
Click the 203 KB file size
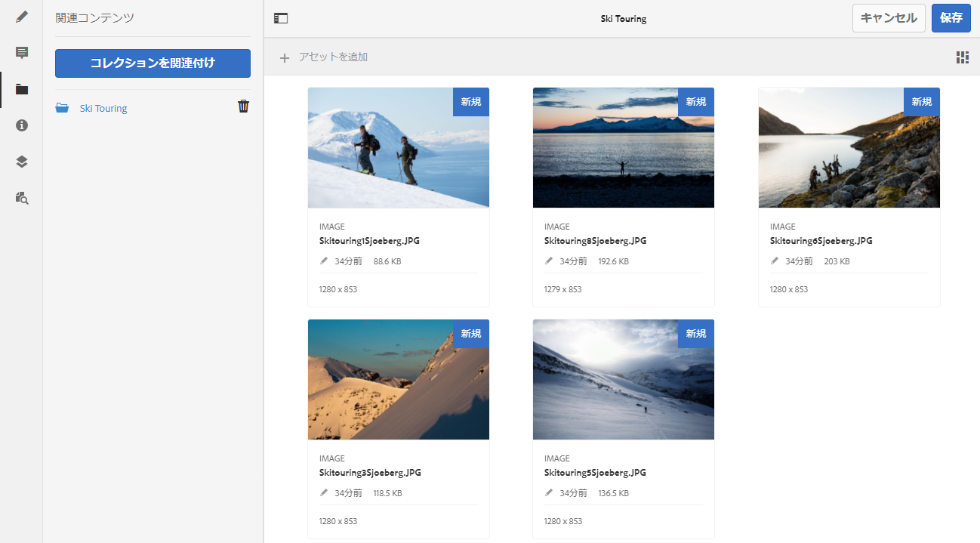(837, 261)
